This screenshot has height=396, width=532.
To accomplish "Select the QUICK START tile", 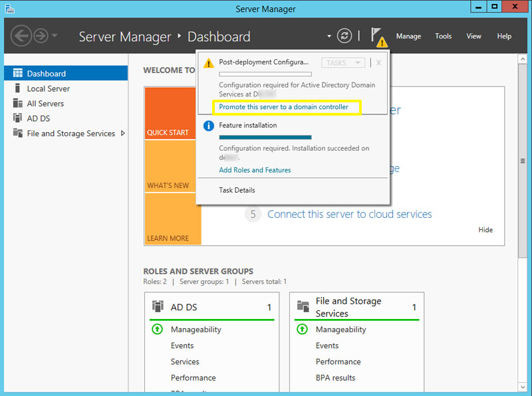I will (170, 113).
